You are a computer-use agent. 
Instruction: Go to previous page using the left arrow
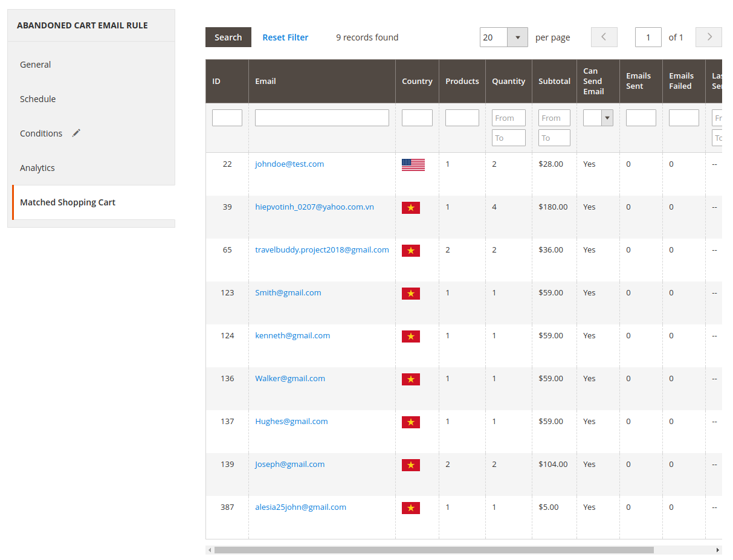604,37
